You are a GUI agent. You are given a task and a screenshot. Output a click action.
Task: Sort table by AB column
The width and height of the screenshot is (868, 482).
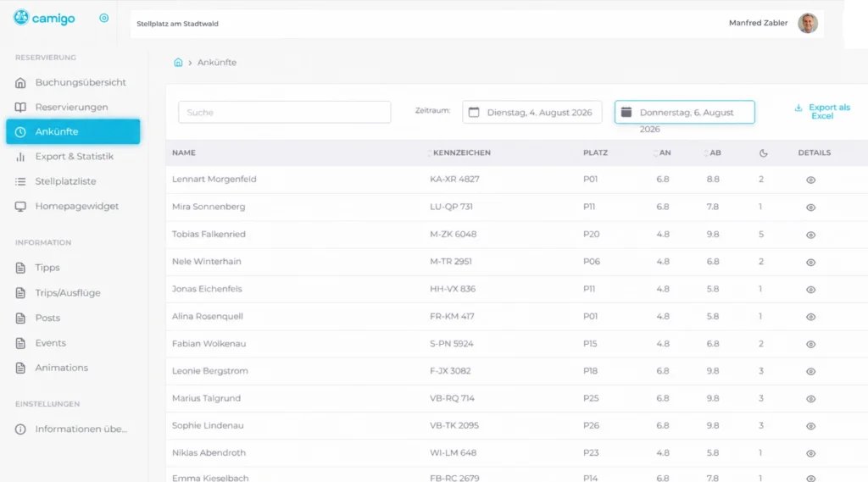tap(712, 152)
